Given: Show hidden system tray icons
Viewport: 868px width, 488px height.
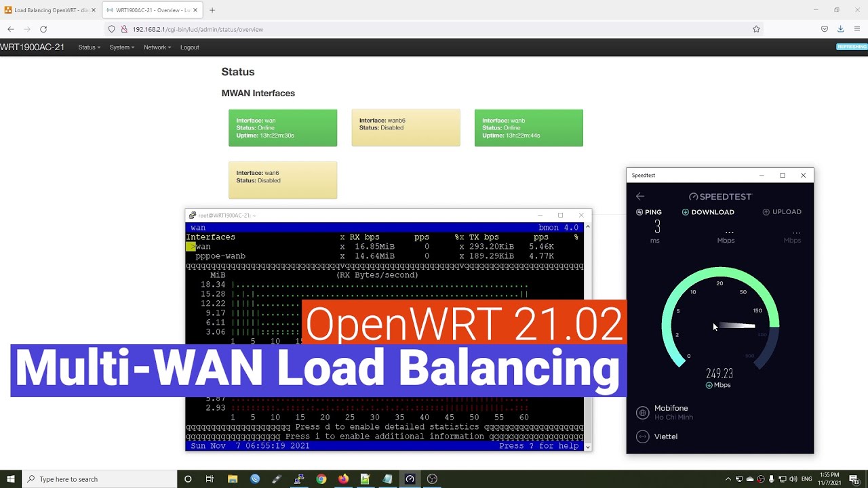Looking at the screenshot, I should point(728,479).
